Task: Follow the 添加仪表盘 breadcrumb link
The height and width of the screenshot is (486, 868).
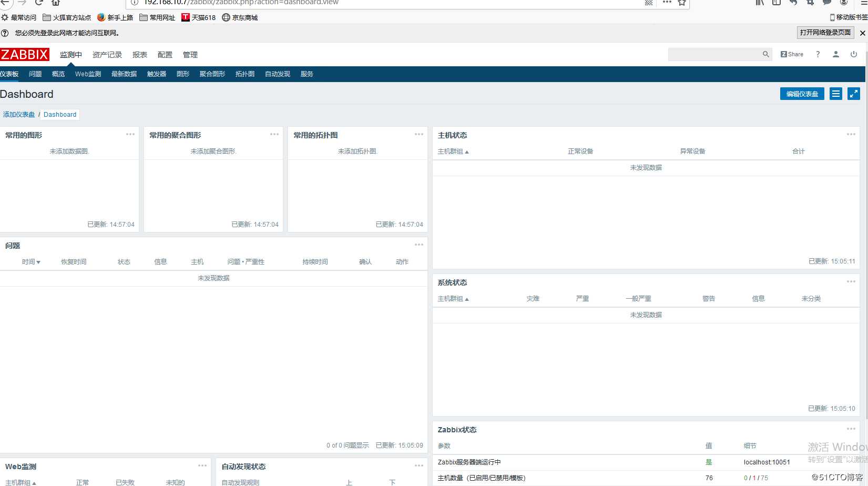Action: [19, 115]
